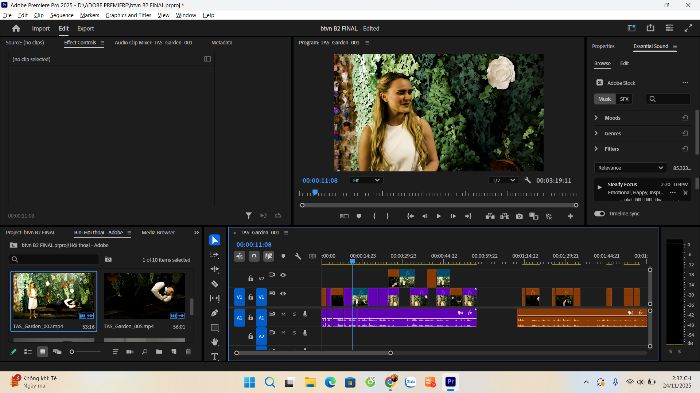Step forward one frame
Viewport: 700px width, 393px height.
click(453, 216)
